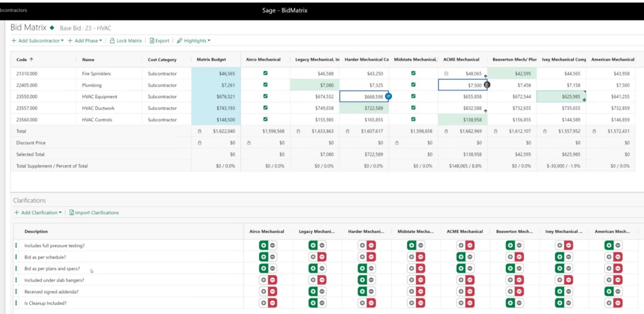Select the $7,500 ACME Plumbing cell

coord(463,85)
